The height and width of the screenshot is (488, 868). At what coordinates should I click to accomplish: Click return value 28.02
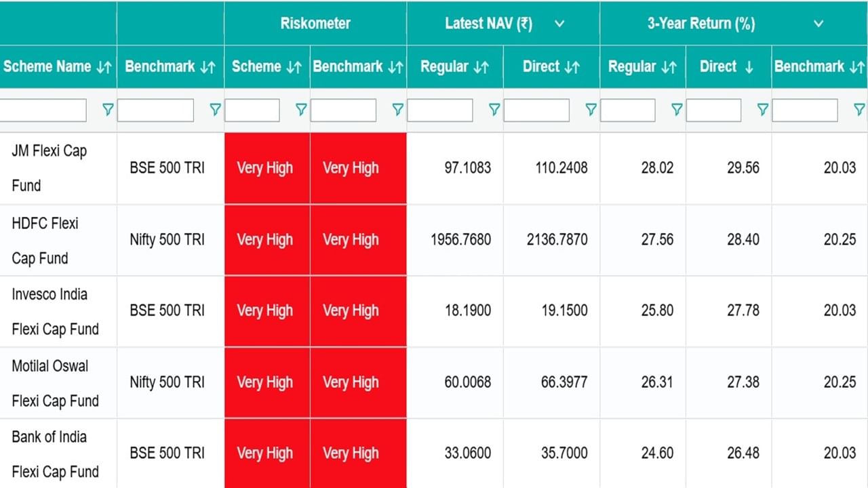pyautogui.click(x=657, y=168)
